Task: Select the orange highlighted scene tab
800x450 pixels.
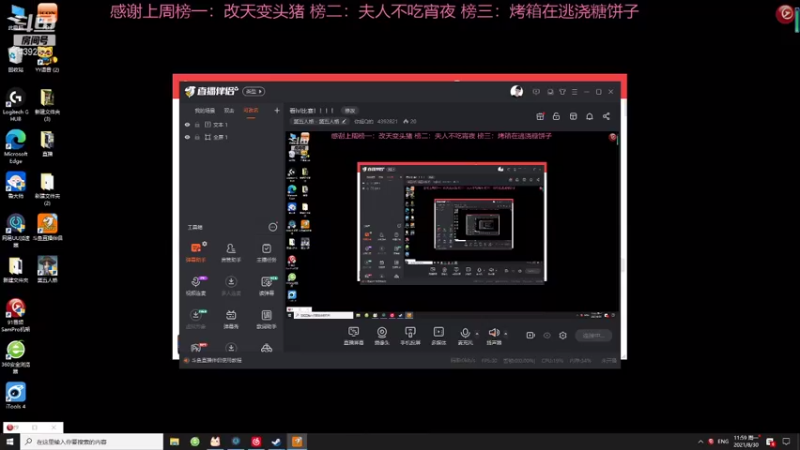Action: (251, 111)
